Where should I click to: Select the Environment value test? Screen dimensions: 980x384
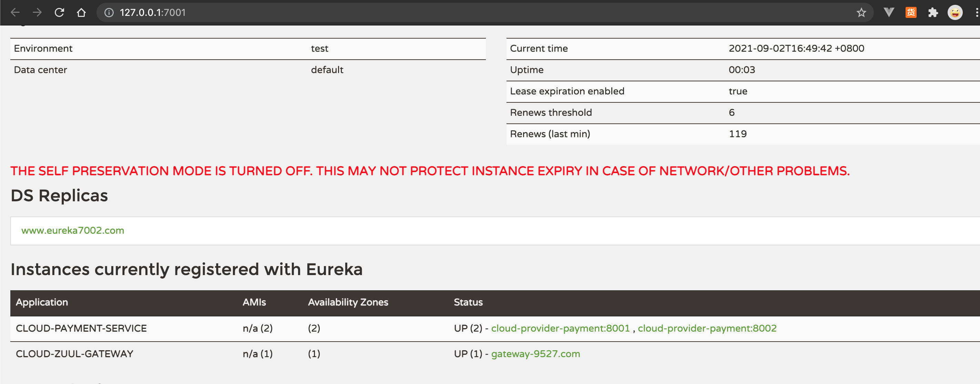click(319, 48)
